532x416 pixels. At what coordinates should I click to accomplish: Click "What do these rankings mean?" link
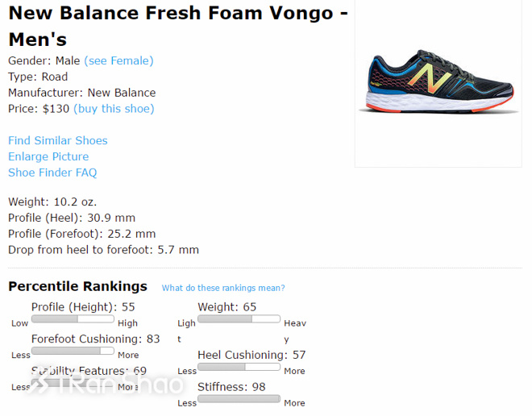click(x=223, y=288)
